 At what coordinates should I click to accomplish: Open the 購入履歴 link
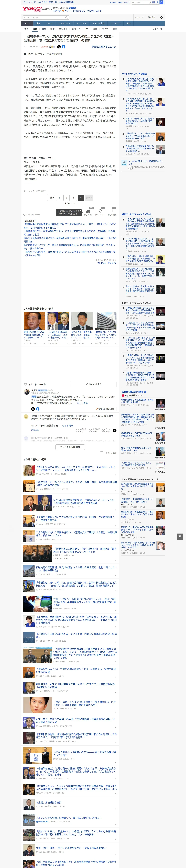(x=152, y=18)
